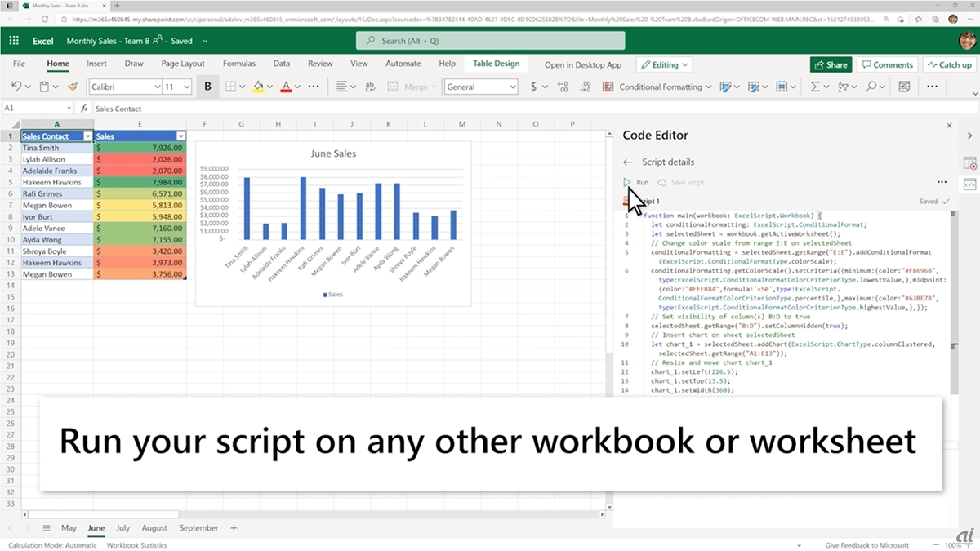Image resolution: width=980 pixels, height=551 pixels.
Task: Switch to the Automate ribbon tab
Action: pos(403,64)
